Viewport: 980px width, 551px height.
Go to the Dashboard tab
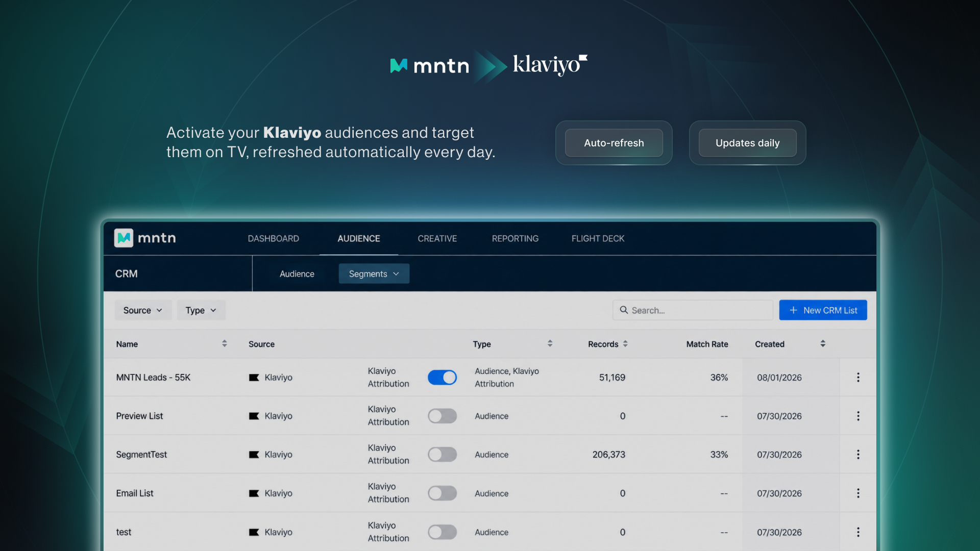pos(274,238)
